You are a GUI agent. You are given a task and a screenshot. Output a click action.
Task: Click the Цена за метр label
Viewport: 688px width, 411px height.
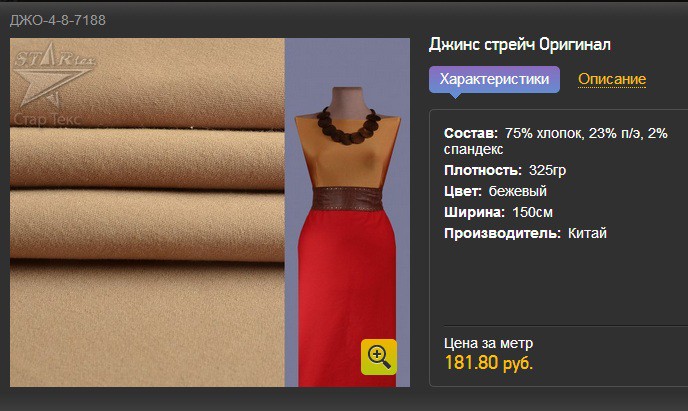(488, 343)
